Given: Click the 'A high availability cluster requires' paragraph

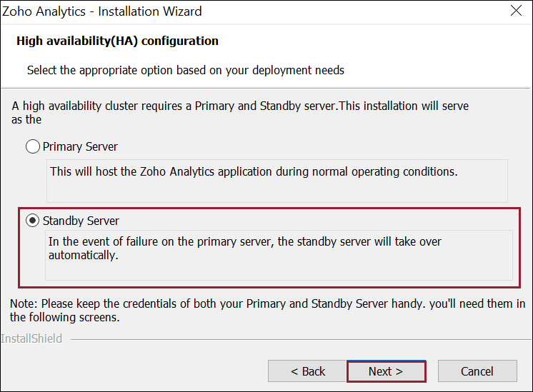Looking at the screenshot, I should [x=240, y=106].
